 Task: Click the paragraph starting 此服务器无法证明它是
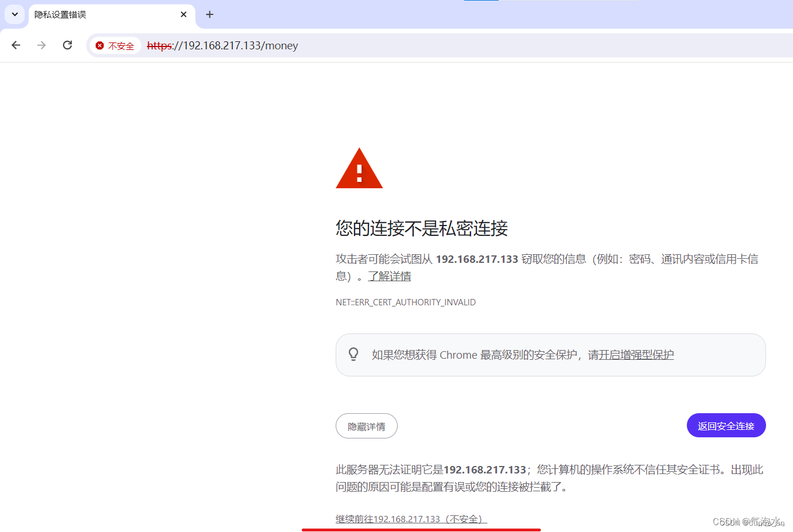click(550, 478)
